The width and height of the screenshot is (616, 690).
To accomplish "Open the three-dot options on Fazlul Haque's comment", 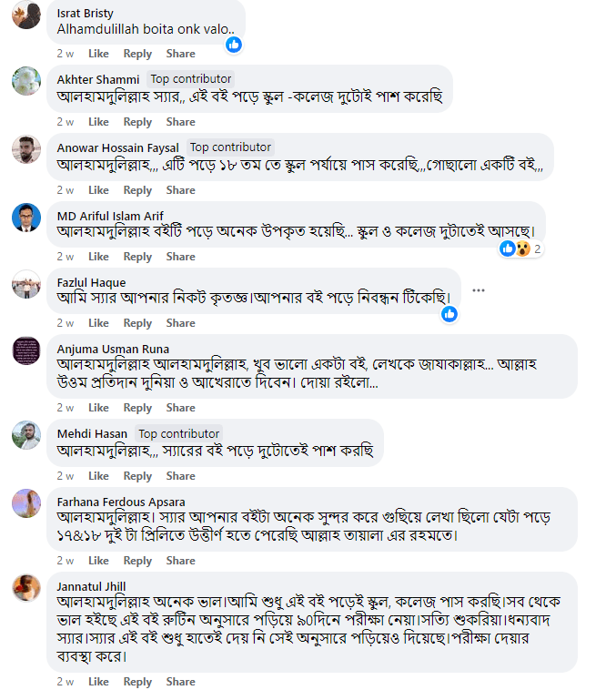I will click(479, 290).
